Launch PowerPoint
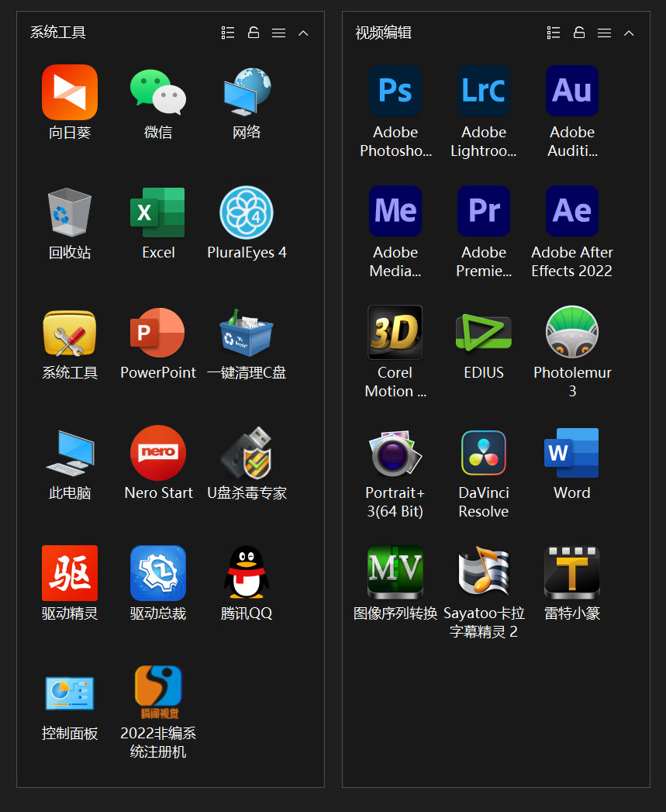The height and width of the screenshot is (812, 666). 158,333
